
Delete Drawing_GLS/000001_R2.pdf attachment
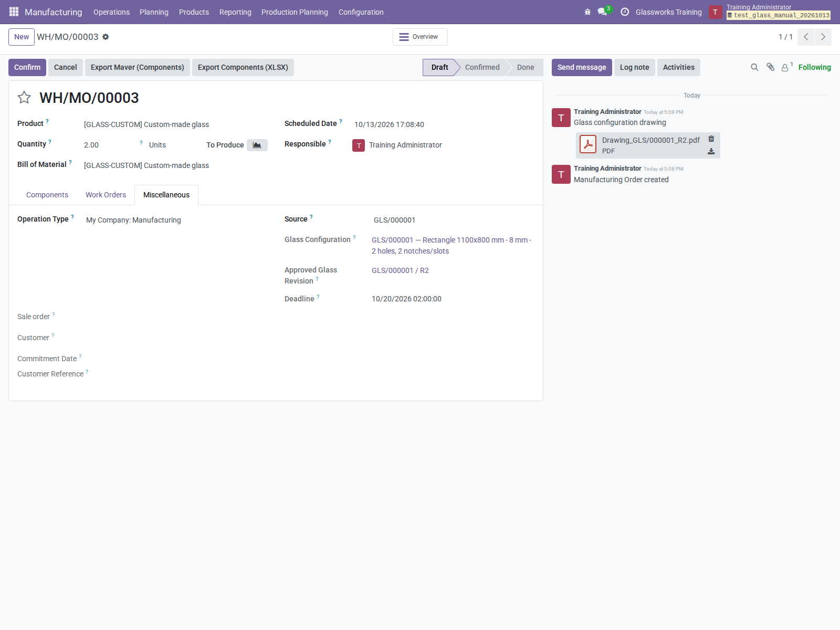pos(711,139)
